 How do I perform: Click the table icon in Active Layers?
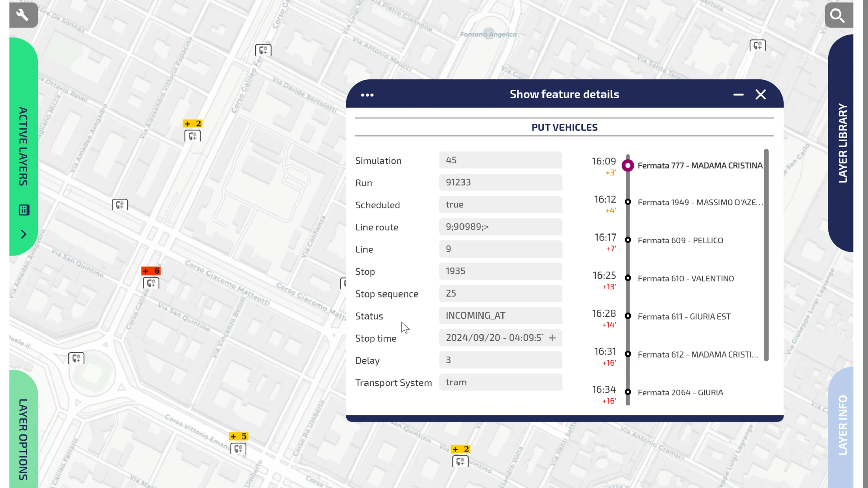tap(24, 210)
